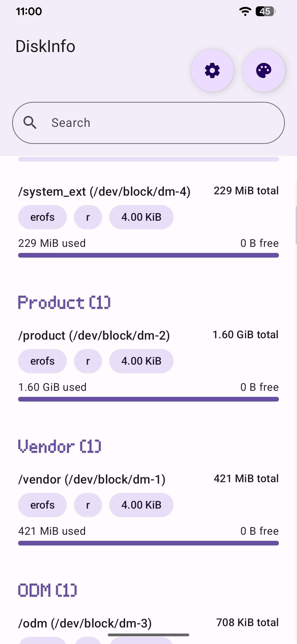Open the theme palette icon
Screen dimensions: 297x644
263,70
